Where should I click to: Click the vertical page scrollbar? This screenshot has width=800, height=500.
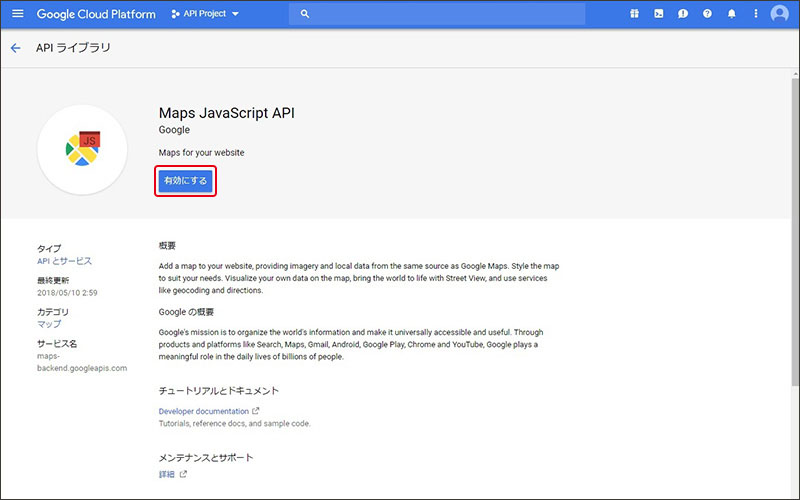pyautogui.click(x=795, y=230)
